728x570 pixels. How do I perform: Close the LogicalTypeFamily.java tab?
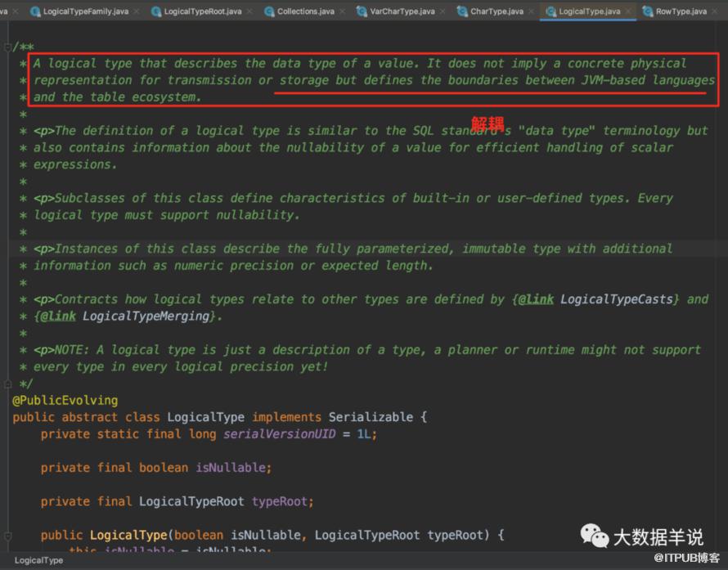click(x=137, y=11)
